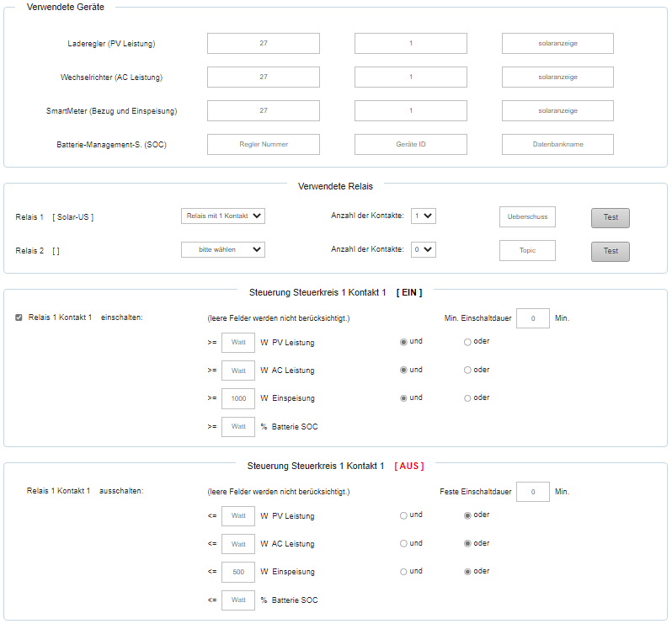Select 'und' for Einspeisung in AUS section
Viewport: 672px width, 624px height.
tap(403, 572)
